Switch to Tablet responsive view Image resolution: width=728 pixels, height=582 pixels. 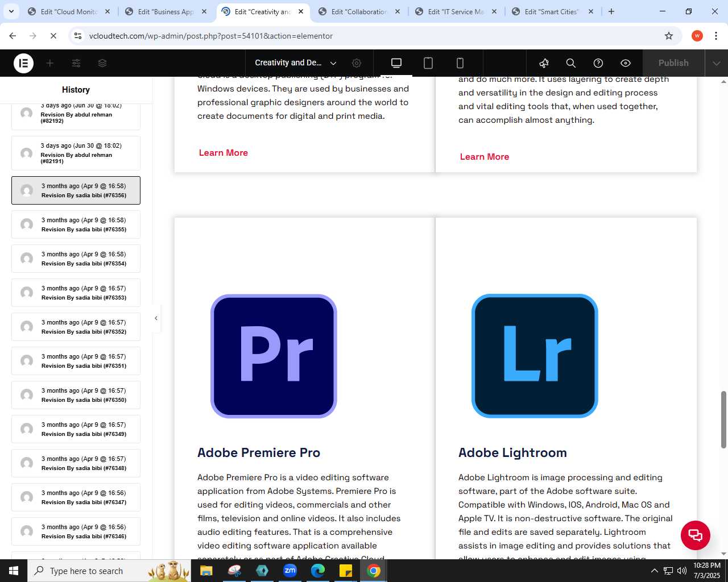[428, 63]
